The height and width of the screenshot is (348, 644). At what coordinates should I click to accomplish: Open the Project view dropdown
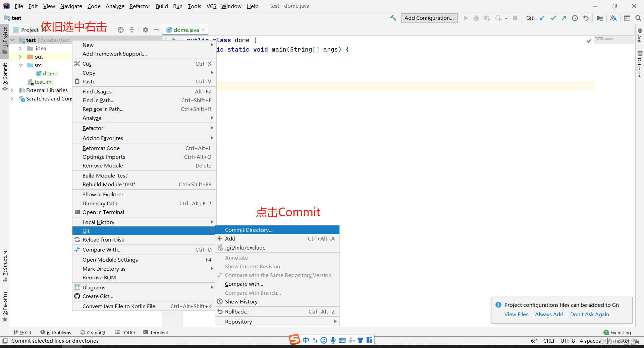(x=30, y=30)
